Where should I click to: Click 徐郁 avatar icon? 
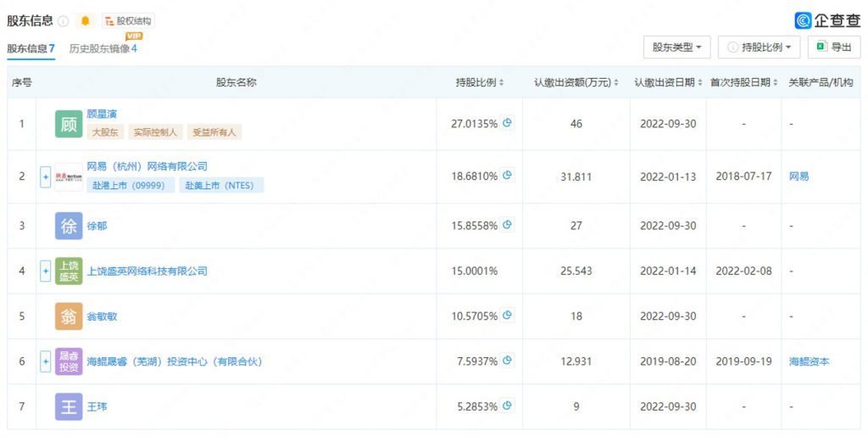[x=69, y=226]
